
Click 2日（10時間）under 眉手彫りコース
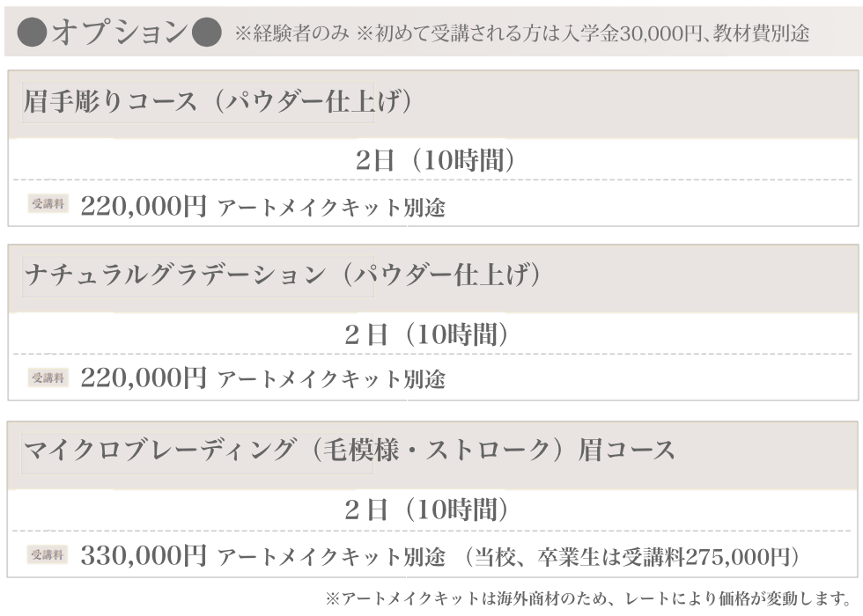click(x=435, y=160)
